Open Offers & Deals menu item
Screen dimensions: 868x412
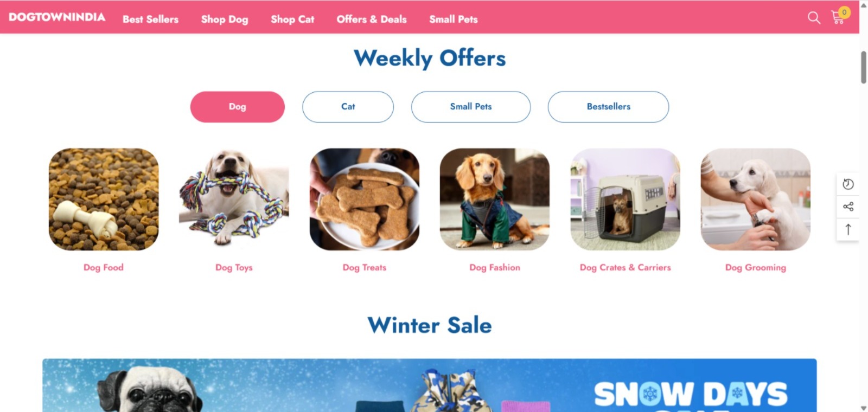(x=372, y=19)
